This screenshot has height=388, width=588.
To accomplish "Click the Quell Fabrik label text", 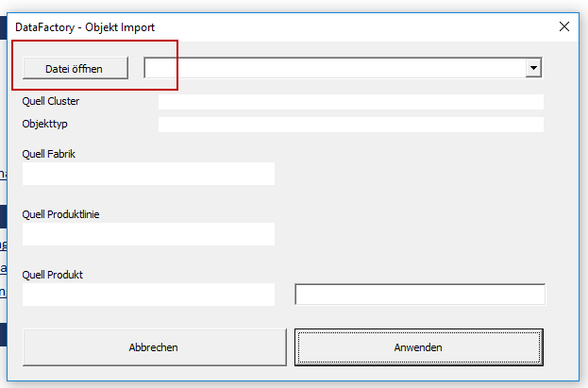I will point(48,154).
